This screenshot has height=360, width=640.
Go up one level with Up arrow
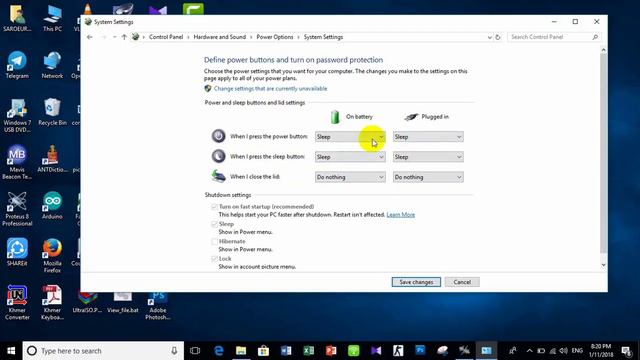click(x=124, y=37)
